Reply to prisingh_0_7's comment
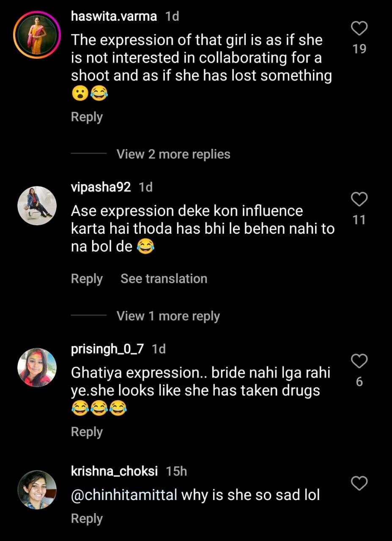 tap(87, 432)
